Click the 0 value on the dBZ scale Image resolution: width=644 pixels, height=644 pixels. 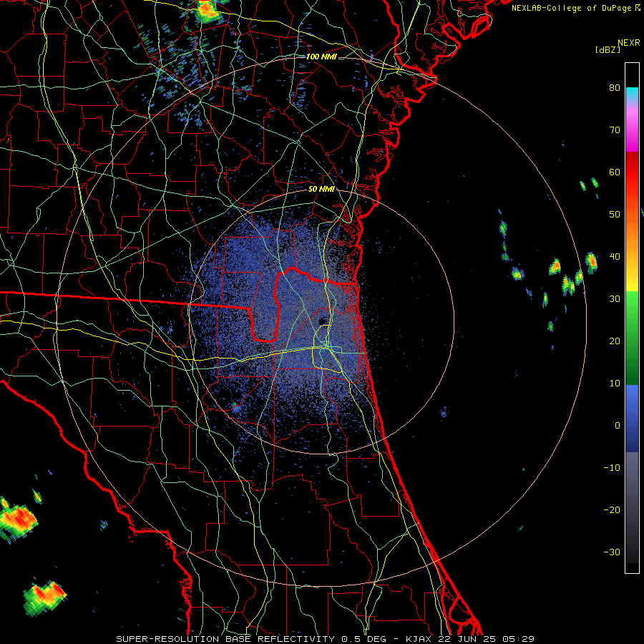click(618, 426)
